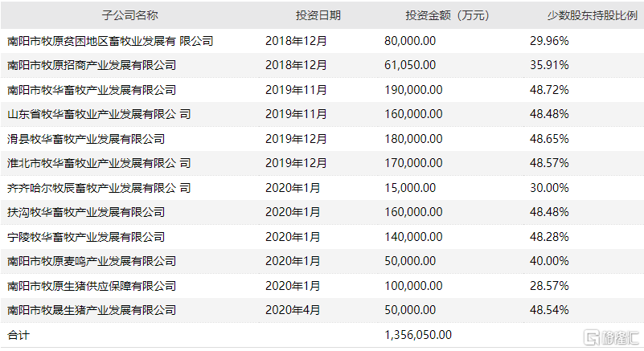Click the percentage 35.91%
The image size is (644, 351).
pos(549,65)
